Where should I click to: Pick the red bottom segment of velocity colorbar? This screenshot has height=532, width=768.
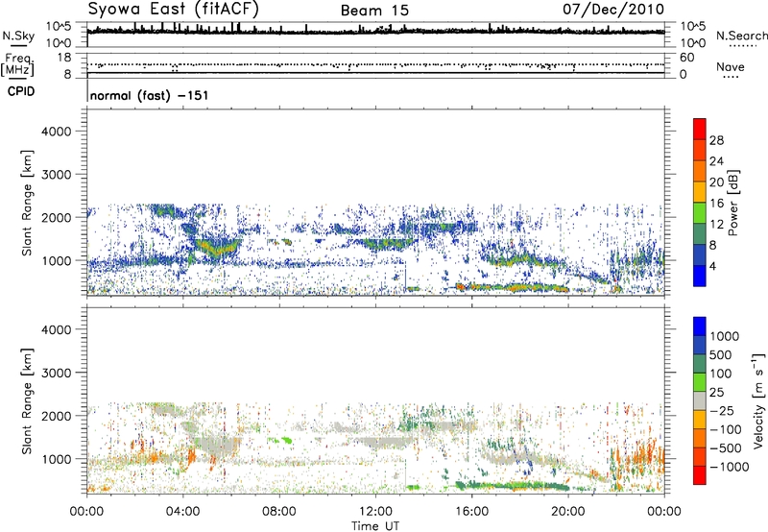(700, 475)
